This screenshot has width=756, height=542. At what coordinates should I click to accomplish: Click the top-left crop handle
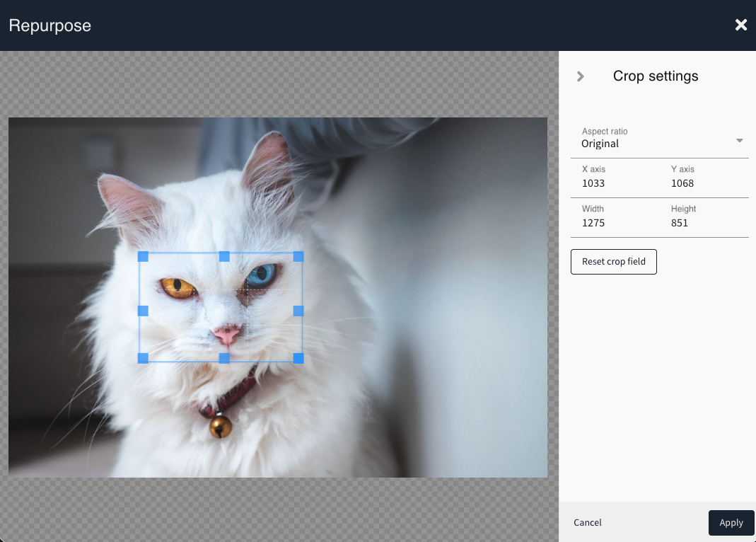click(x=143, y=256)
